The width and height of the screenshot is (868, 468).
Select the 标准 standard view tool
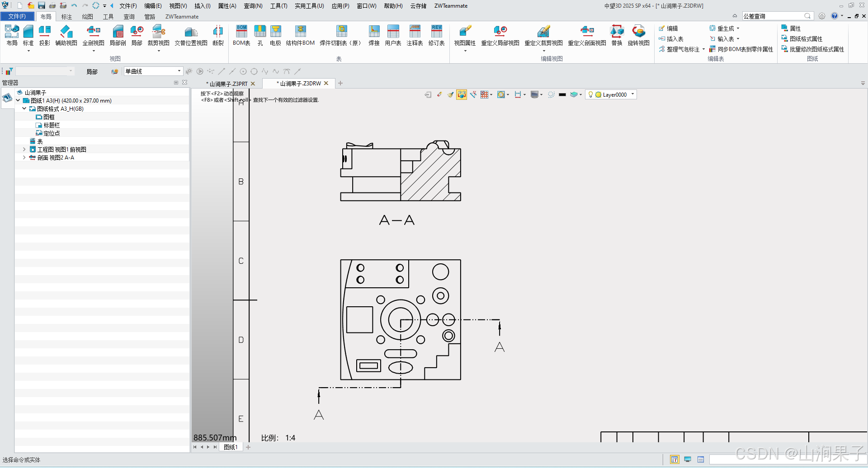click(28, 35)
